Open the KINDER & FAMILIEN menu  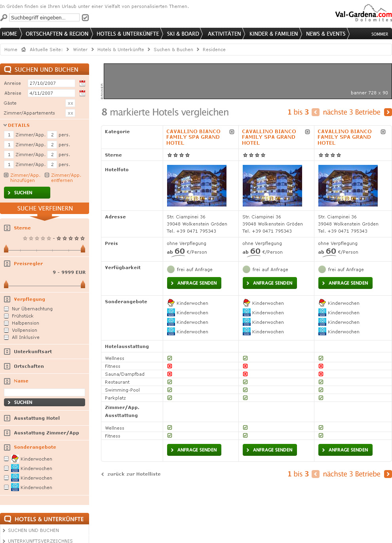coord(273,34)
